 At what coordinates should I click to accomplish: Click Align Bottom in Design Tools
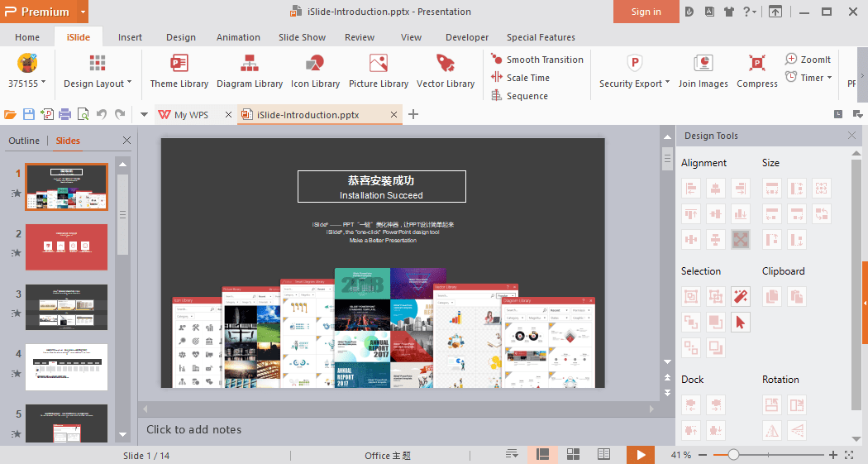tap(741, 213)
